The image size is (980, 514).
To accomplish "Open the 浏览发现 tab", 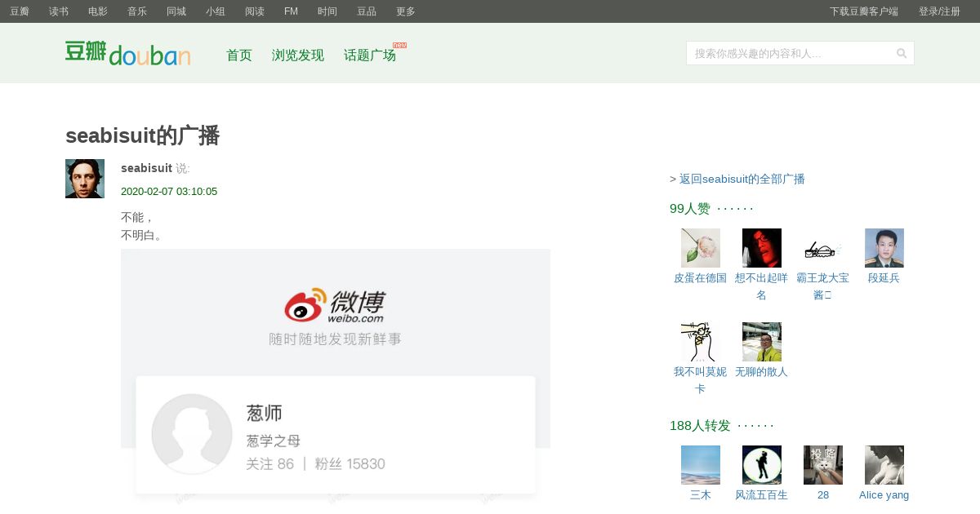I will pyautogui.click(x=298, y=55).
